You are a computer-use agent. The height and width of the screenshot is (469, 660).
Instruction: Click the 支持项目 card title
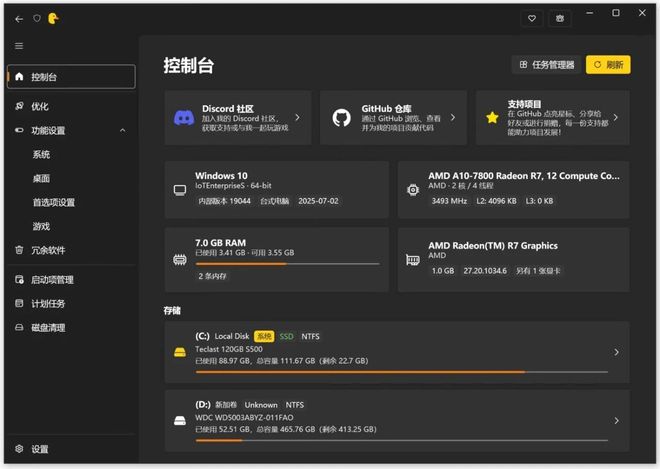pyautogui.click(x=524, y=104)
